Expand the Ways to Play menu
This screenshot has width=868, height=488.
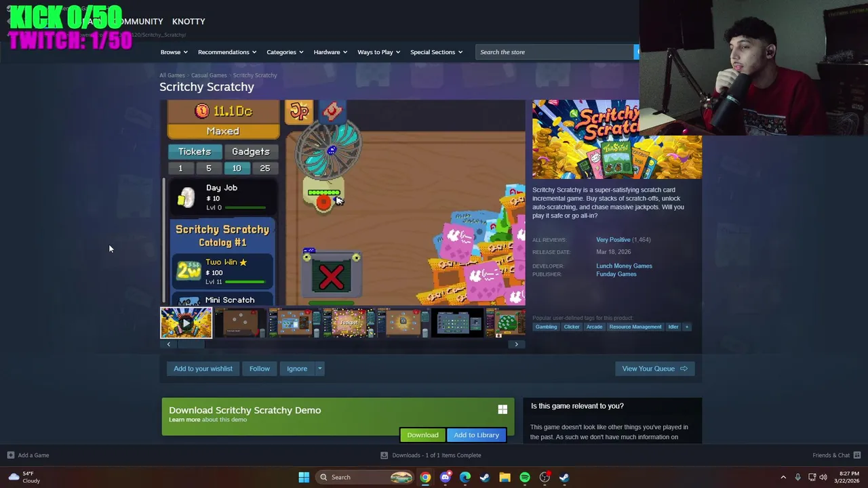point(378,52)
